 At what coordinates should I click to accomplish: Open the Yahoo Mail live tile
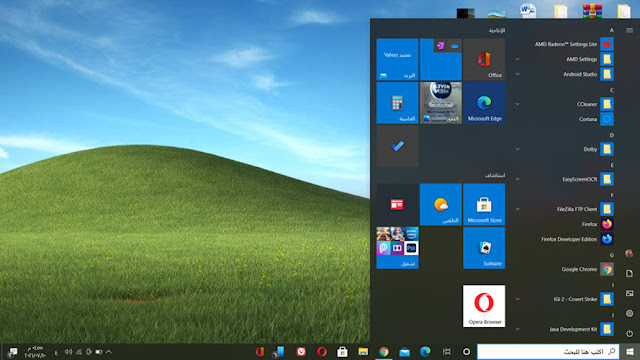[397, 60]
